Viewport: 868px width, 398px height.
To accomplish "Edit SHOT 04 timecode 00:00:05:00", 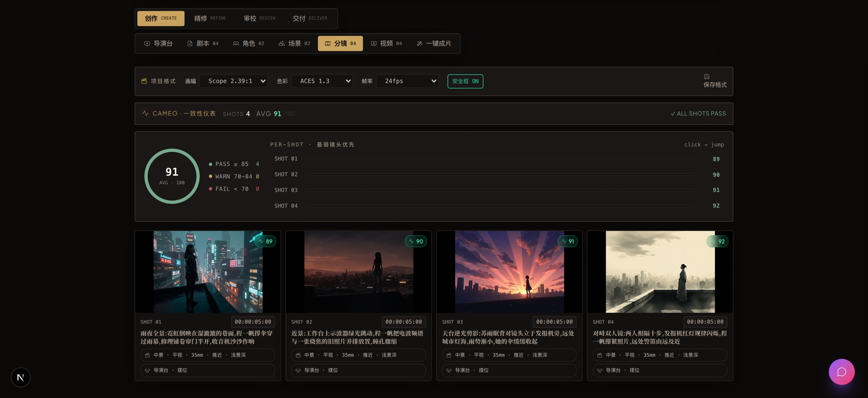I will pos(705,322).
